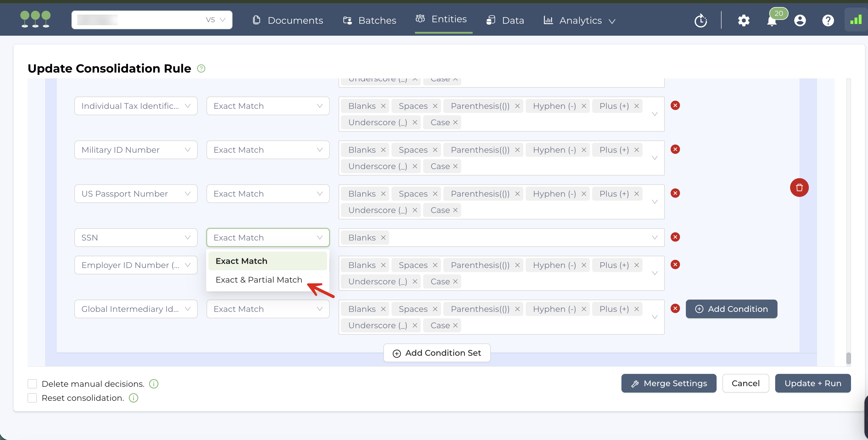Screen dimensions: 868x440
Task: Click the Add Condition Set button
Action: click(437, 353)
